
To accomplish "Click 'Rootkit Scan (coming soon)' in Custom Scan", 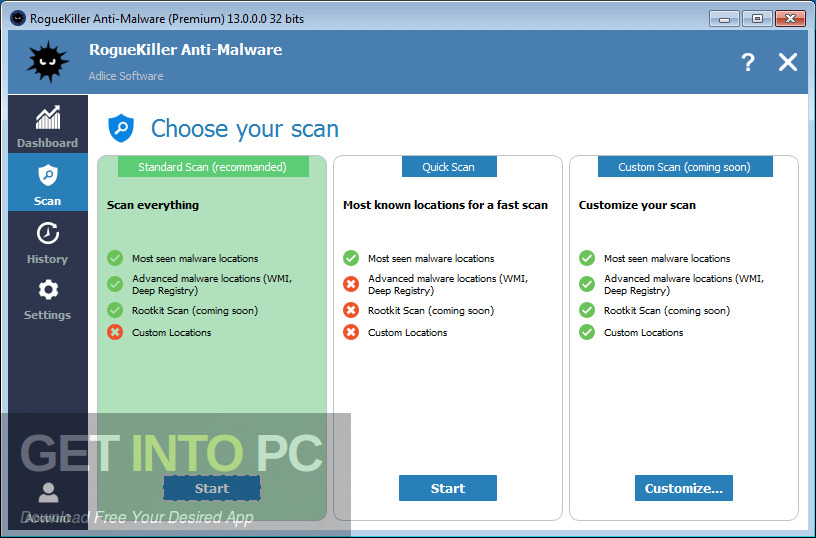I will pos(667,311).
